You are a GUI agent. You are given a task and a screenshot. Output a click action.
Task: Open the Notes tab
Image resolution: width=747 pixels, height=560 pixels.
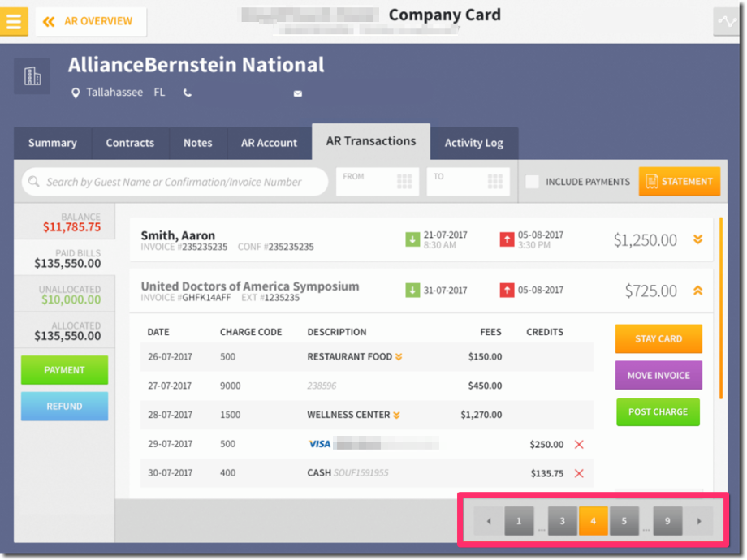(197, 143)
